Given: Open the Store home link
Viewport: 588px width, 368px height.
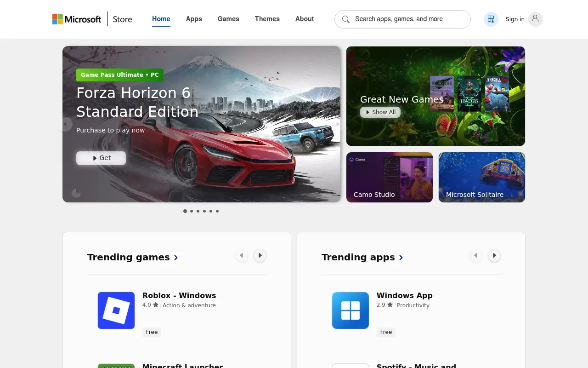Looking at the screenshot, I should (122, 19).
